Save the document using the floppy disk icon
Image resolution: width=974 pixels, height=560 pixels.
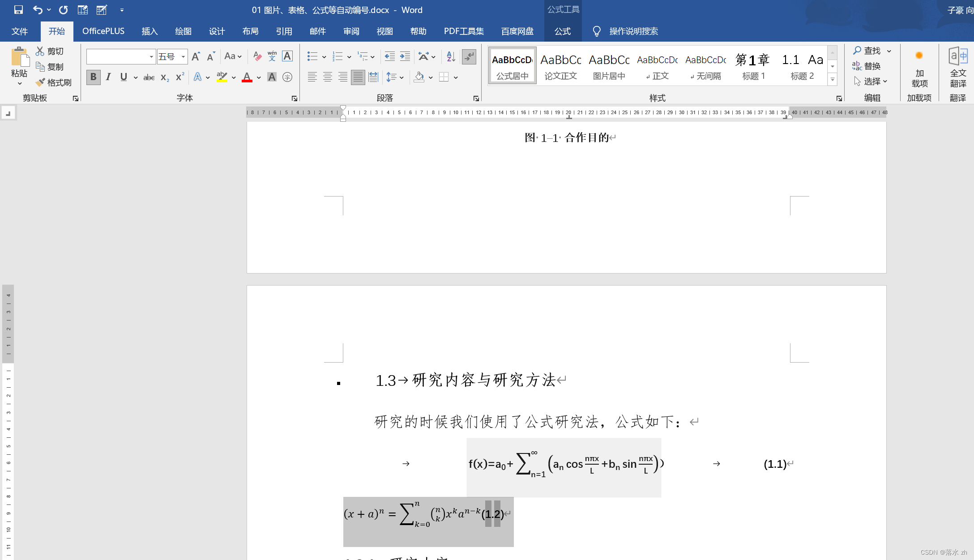coord(18,9)
